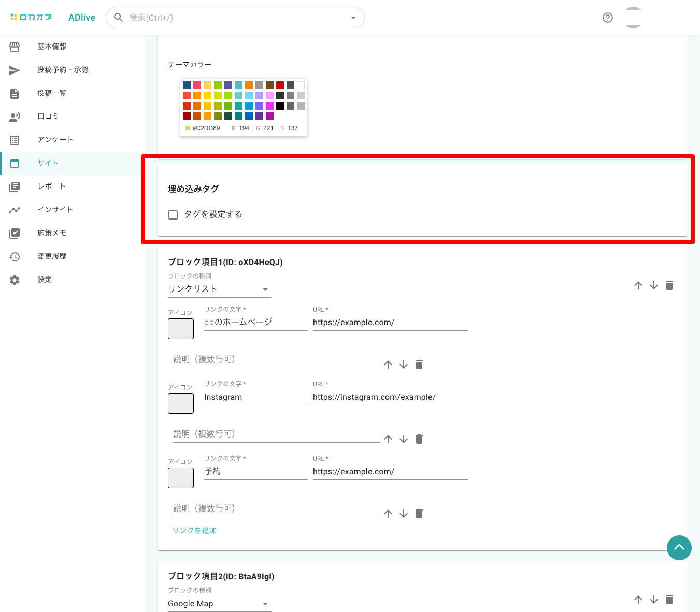Delete Block item 2 with trash icon
Viewport: 700px width, 612px height.
(669, 600)
